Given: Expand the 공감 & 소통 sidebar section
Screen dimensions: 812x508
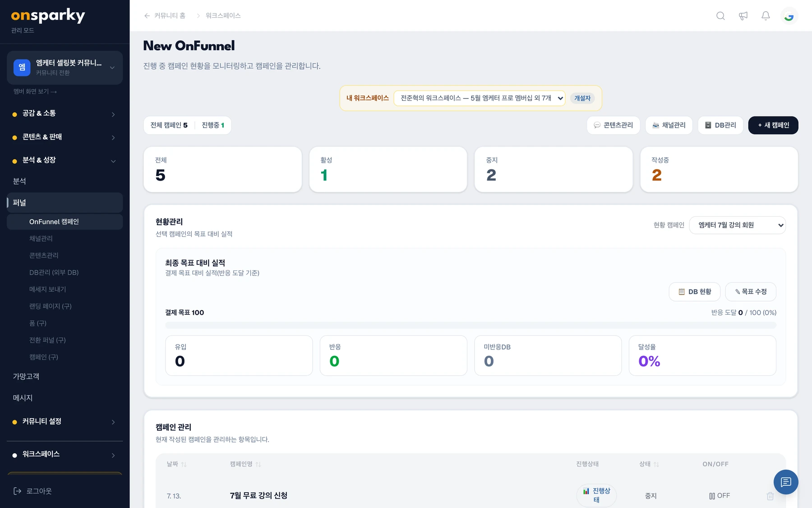Looking at the screenshot, I should 65,113.
